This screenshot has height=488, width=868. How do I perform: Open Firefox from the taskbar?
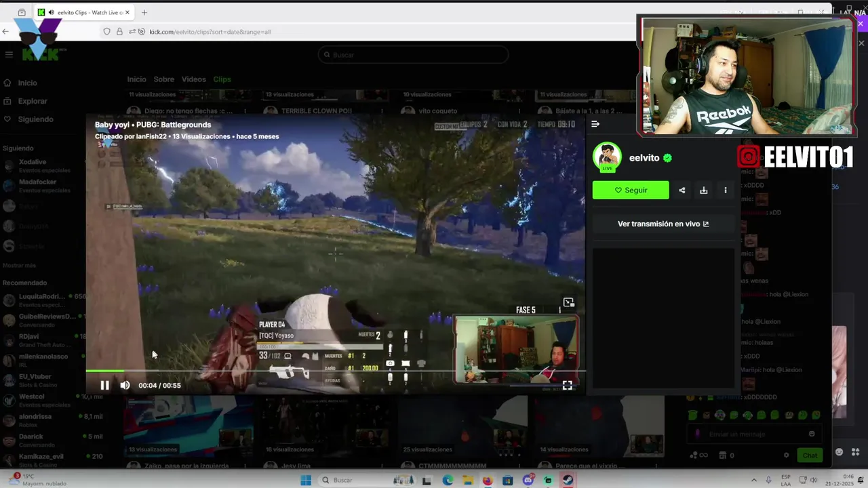tap(488, 481)
